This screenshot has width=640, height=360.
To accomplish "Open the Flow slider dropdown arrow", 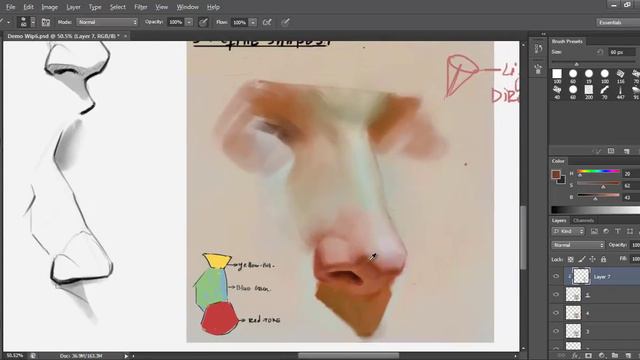I will [x=253, y=22].
